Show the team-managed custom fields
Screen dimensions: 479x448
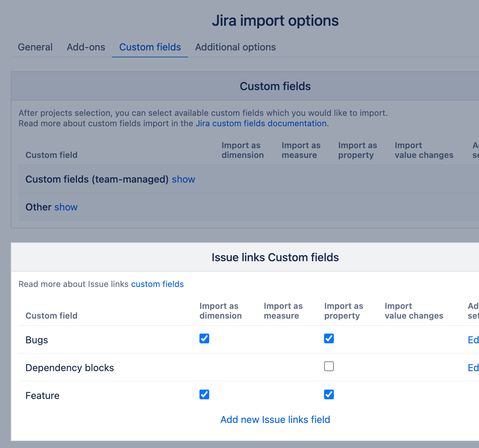[183, 179]
